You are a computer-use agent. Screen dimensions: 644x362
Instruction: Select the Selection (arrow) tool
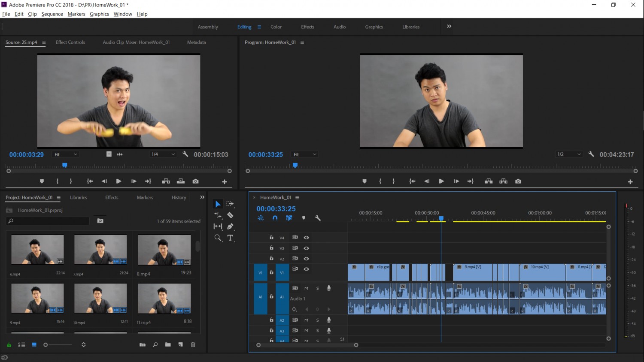218,204
